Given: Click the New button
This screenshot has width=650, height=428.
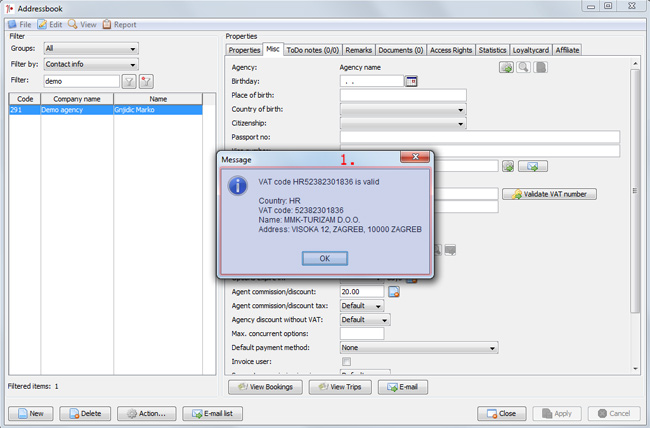Looking at the screenshot, I should coord(31,413).
